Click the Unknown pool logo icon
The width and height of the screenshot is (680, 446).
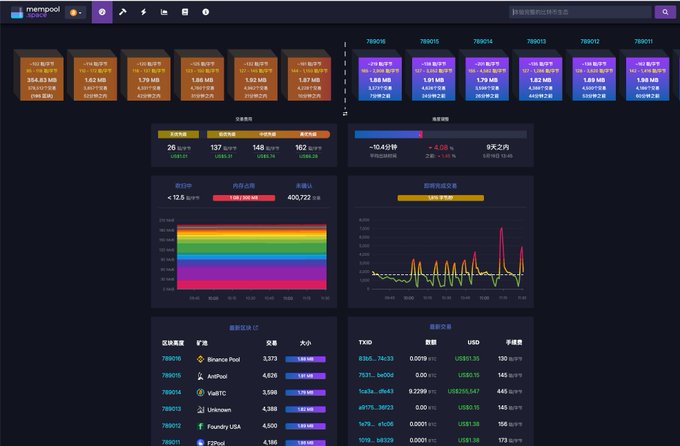click(x=200, y=410)
